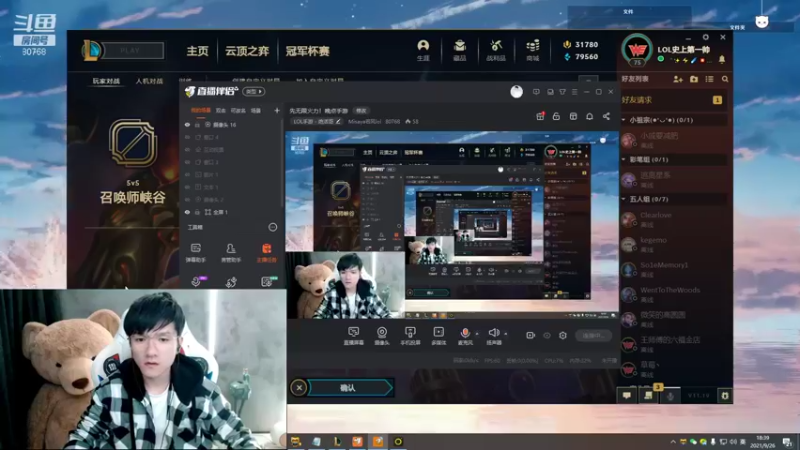800x450 pixels.
Task: Open the 直播伴侣 settings gear icon
Action: (x=563, y=335)
